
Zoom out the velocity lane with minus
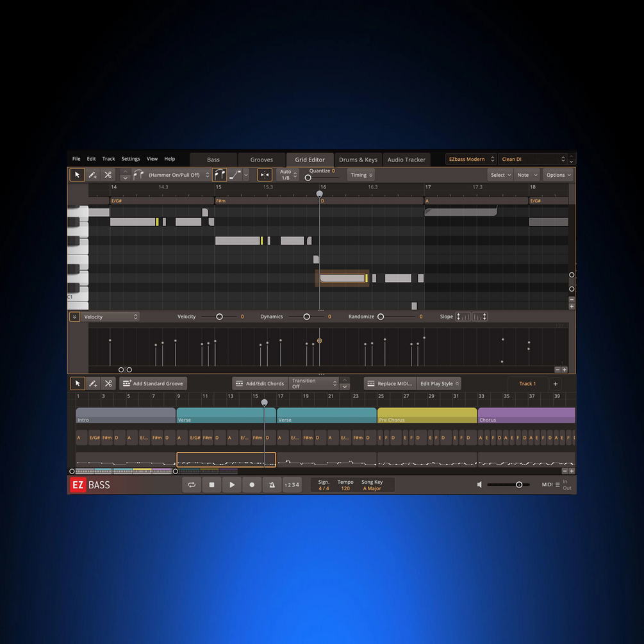[x=557, y=370]
